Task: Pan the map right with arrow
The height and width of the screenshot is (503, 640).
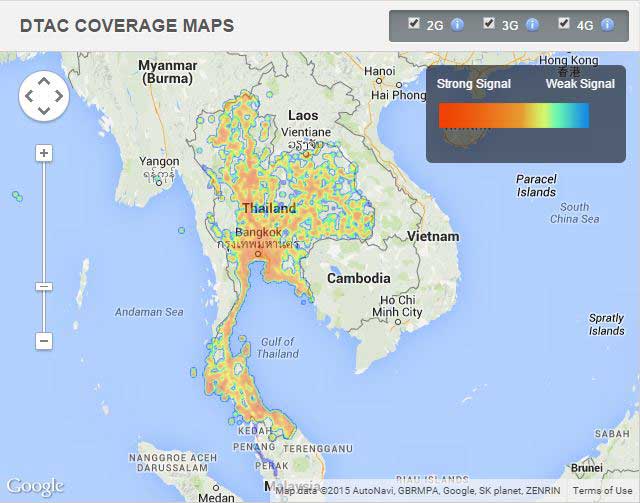Action: 59,96
